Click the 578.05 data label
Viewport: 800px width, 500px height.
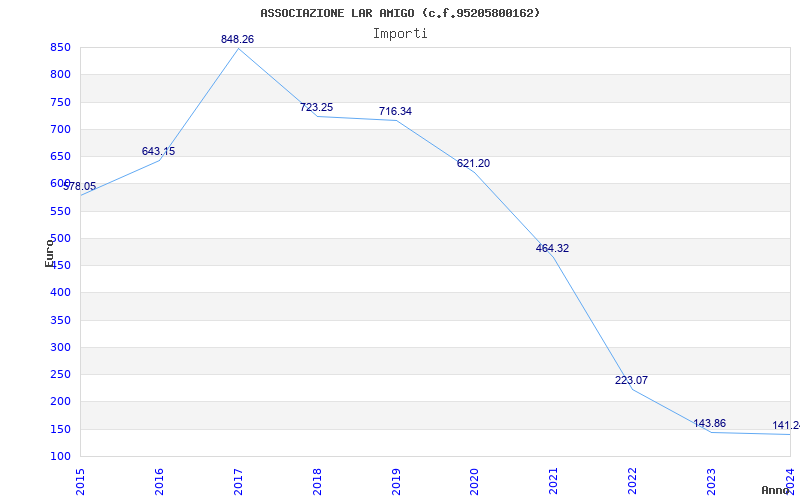pos(80,186)
